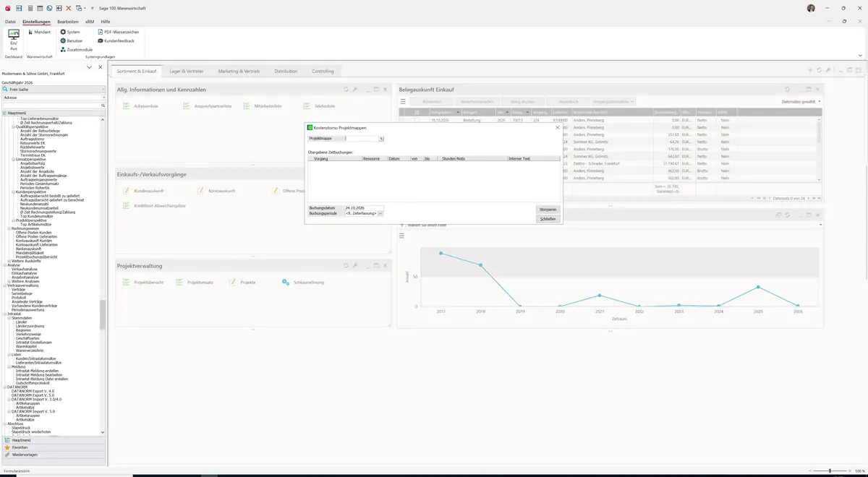Click the Stornieren button in the dialog
The image size is (868, 477).
(548, 210)
